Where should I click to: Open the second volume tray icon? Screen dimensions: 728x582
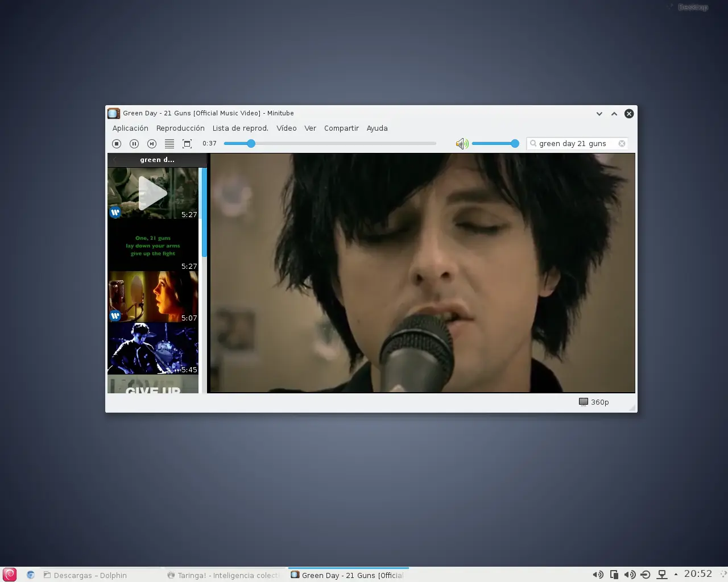[x=630, y=575]
